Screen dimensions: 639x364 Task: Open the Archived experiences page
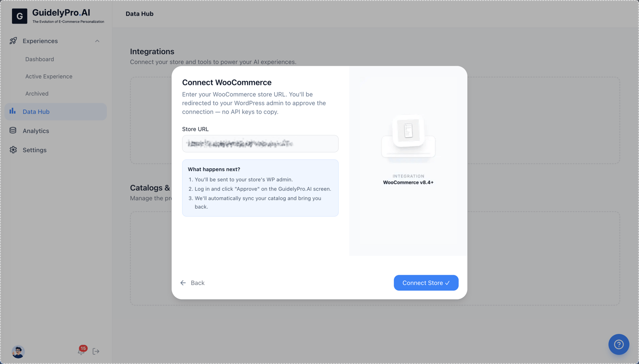tap(37, 94)
